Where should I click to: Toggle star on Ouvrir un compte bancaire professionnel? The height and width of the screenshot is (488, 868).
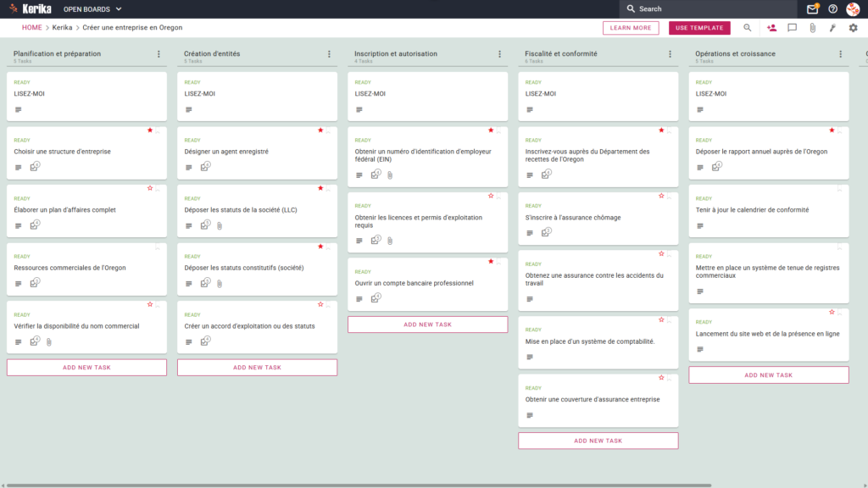coord(491,261)
